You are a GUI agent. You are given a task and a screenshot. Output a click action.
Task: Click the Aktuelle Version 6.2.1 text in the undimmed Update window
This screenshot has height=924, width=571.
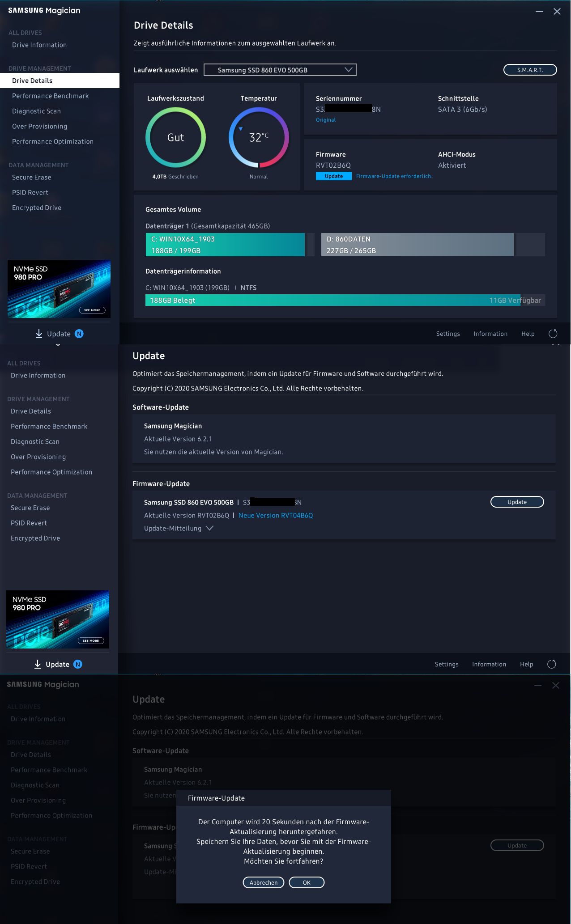(x=178, y=439)
